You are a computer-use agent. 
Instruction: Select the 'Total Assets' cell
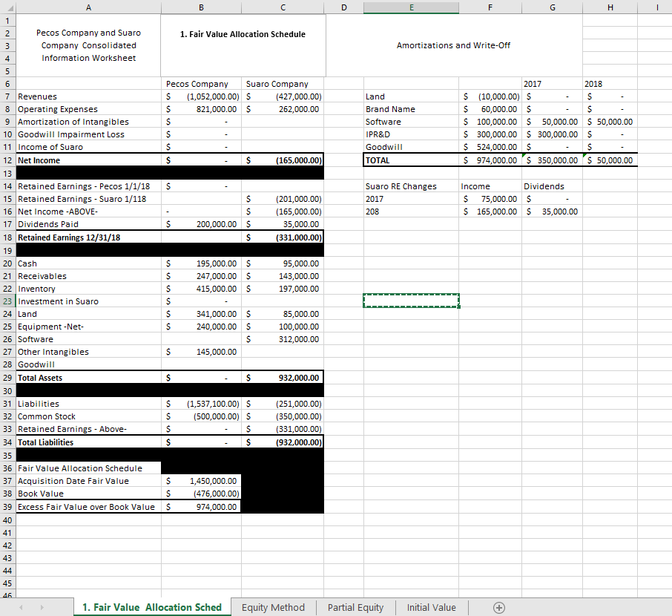click(88, 378)
